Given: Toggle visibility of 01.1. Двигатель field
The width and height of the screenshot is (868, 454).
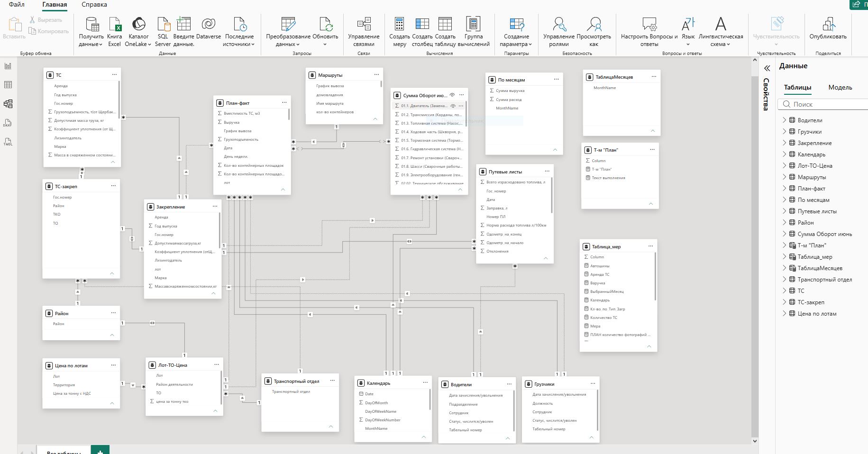Looking at the screenshot, I should (453, 106).
